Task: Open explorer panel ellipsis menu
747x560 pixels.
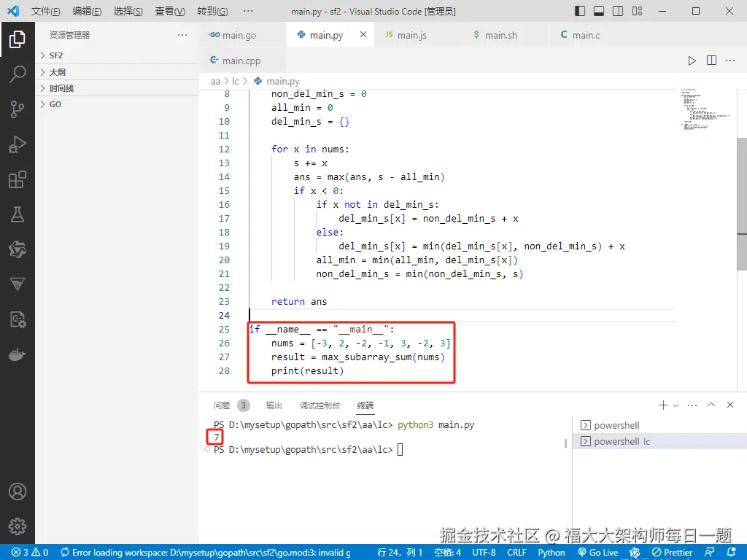Action: 182,35
